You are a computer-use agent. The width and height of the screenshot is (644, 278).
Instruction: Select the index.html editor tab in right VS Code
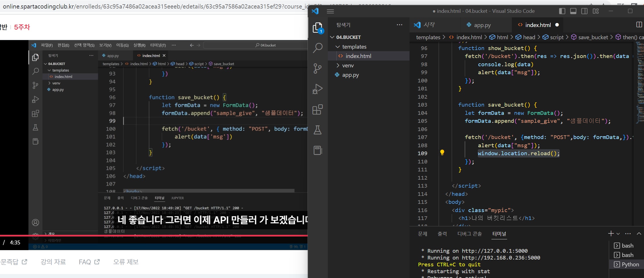[538, 25]
